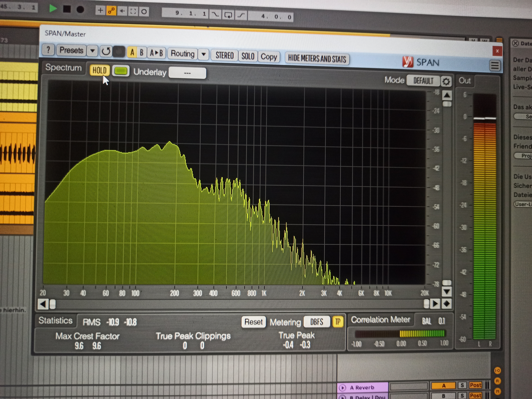The image size is (532, 399).
Task: Click the right arrow of frequency range scrollbar
Action: click(435, 304)
